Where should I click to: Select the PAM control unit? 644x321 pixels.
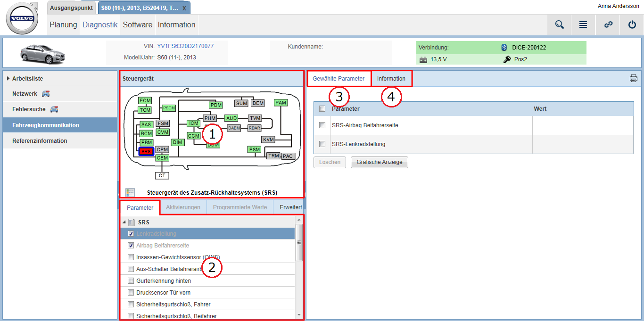[x=281, y=102]
